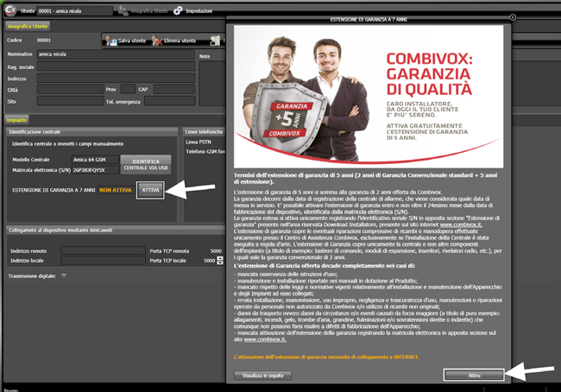Click the IDENTIFICA CENTRALE VIA USB button
The image size is (561, 392).
pos(146,165)
